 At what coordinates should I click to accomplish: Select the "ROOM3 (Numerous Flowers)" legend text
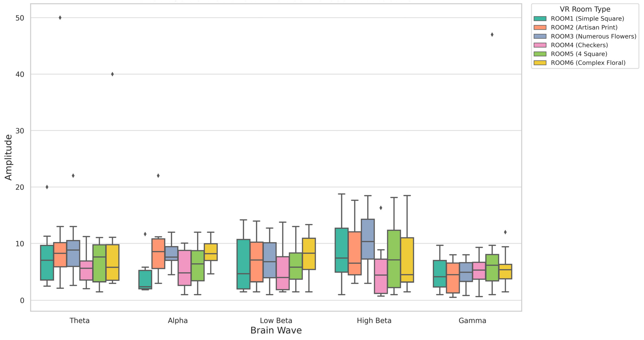[x=593, y=36]
